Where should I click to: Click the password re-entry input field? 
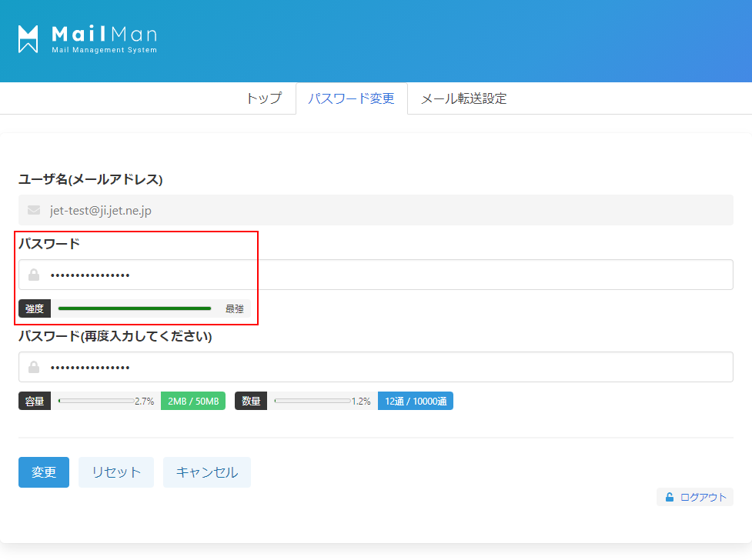[x=385, y=367]
